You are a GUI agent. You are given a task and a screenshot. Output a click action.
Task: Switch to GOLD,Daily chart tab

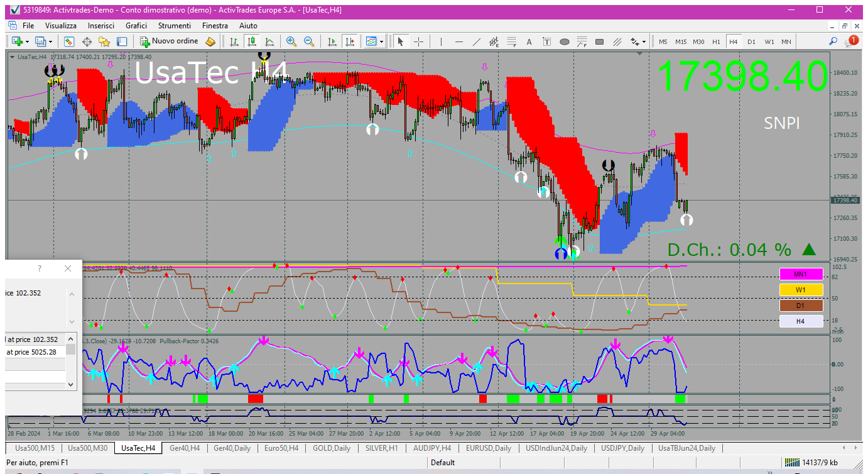(x=332, y=448)
